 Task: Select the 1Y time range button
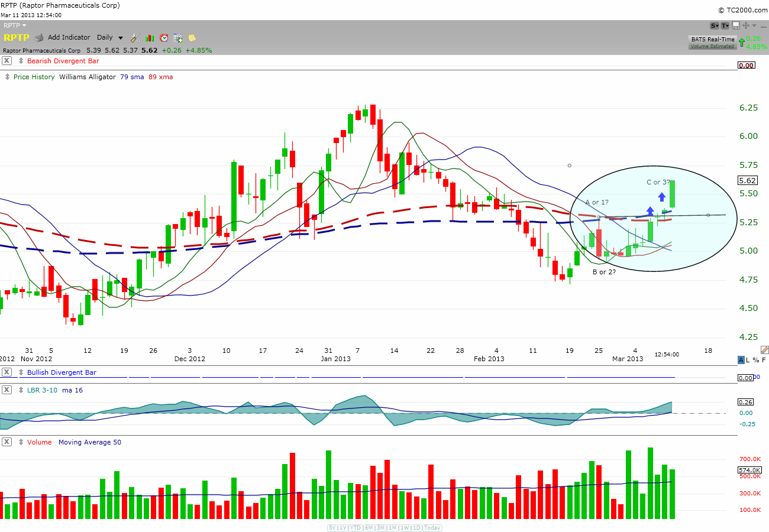click(343, 528)
